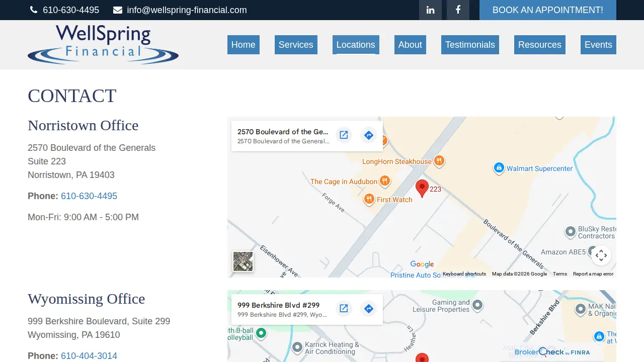Screen dimensions: 644x362
Task: Open the Testimonials page
Action: coord(470,45)
